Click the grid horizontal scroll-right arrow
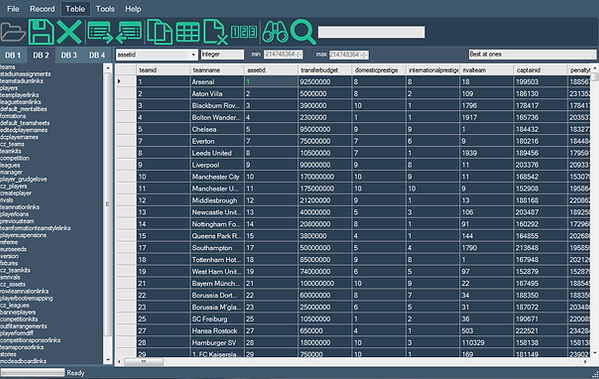 [x=585, y=361]
